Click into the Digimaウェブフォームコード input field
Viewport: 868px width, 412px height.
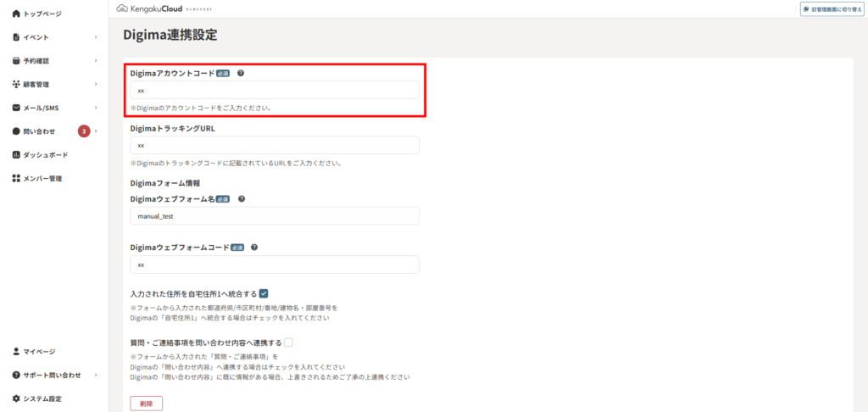pos(275,264)
